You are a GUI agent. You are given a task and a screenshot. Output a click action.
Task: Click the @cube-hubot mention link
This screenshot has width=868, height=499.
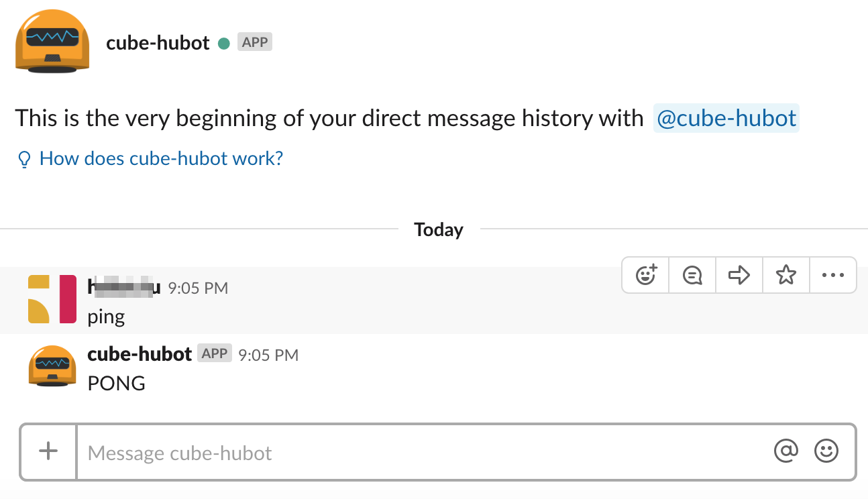point(726,119)
